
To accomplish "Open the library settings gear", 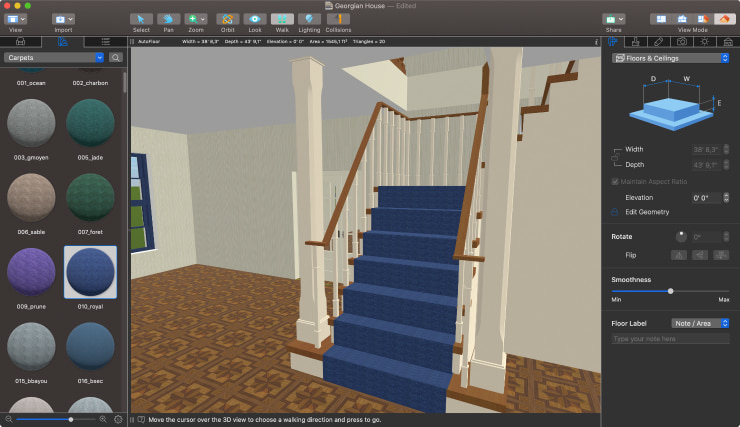I will point(118,419).
